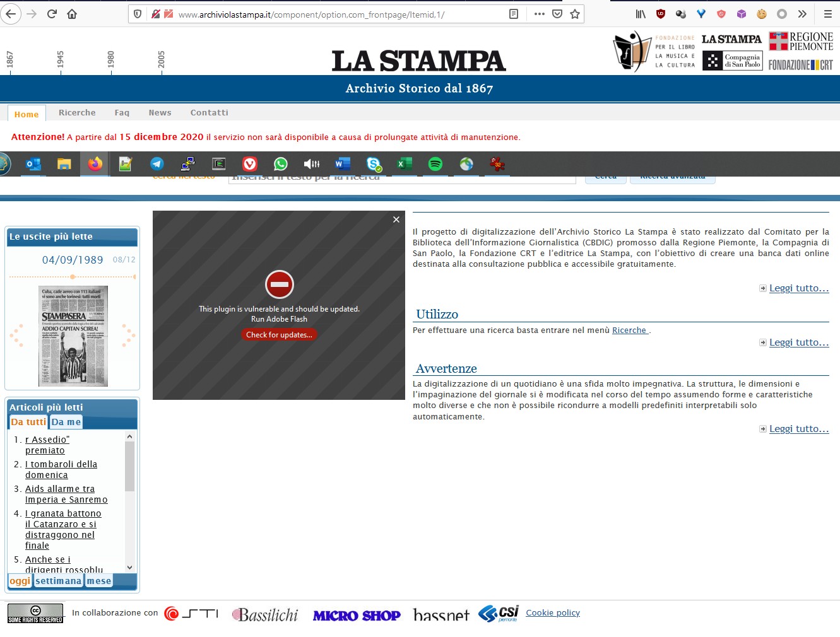Open tracking protection shield info
This screenshot has width=840, height=637.
(138, 14)
